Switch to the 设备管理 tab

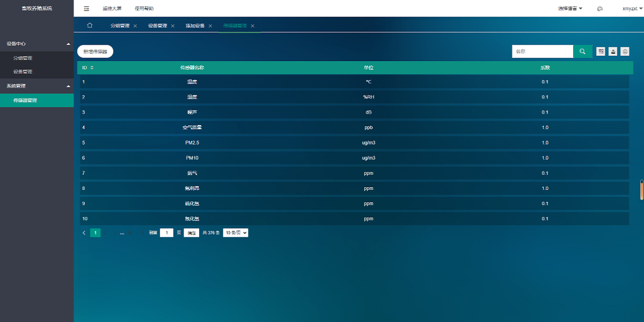pos(157,26)
